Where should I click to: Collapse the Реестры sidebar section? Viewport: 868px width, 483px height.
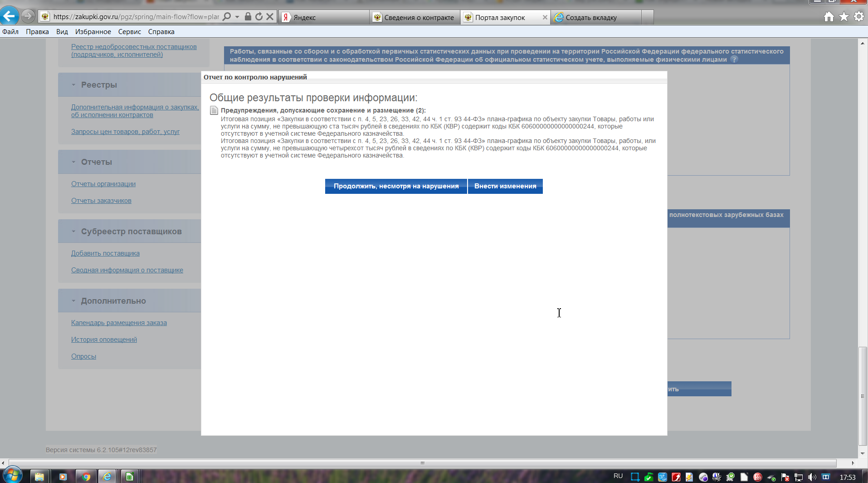(x=73, y=85)
